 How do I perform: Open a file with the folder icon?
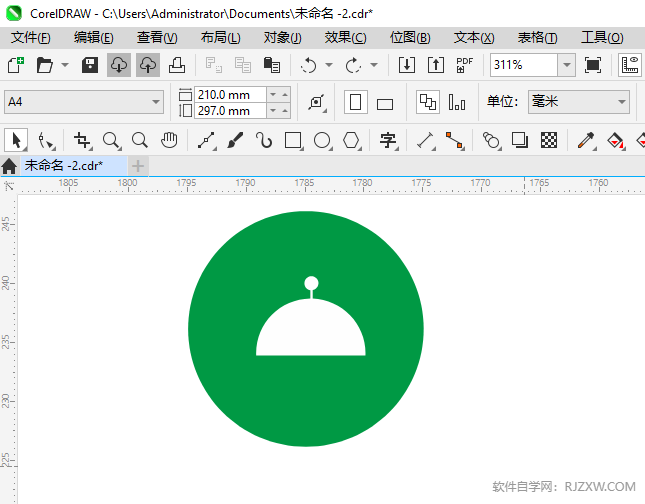(x=44, y=65)
